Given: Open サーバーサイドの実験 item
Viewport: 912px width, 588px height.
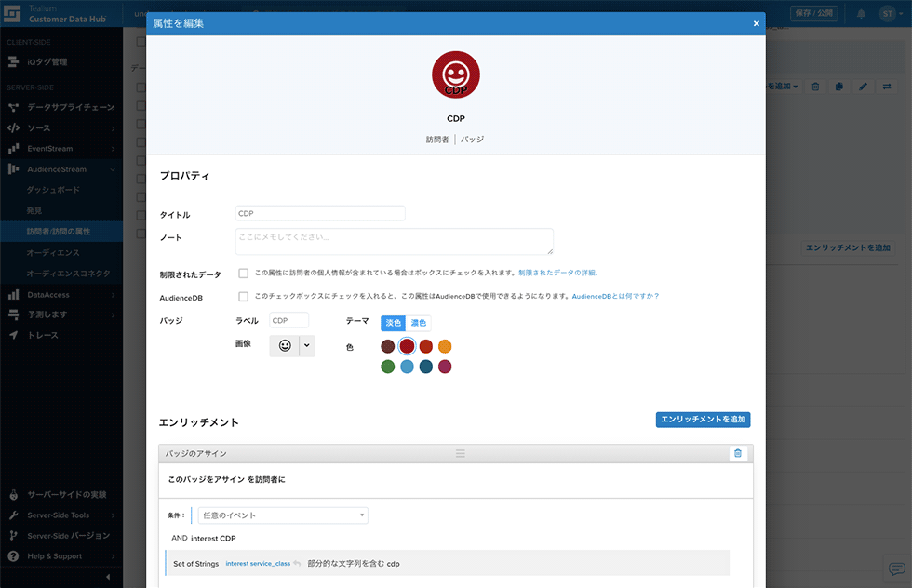Looking at the screenshot, I should pyautogui.click(x=66, y=494).
